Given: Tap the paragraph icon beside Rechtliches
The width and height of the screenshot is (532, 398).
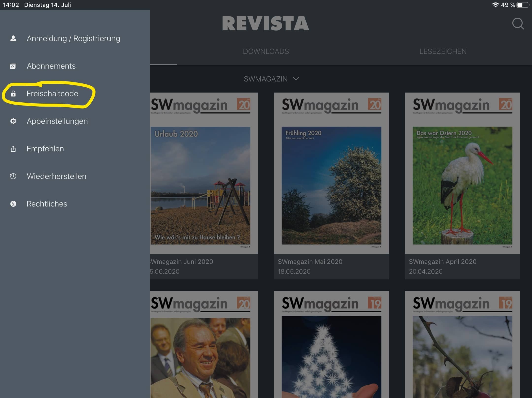Looking at the screenshot, I should [13, 204].
